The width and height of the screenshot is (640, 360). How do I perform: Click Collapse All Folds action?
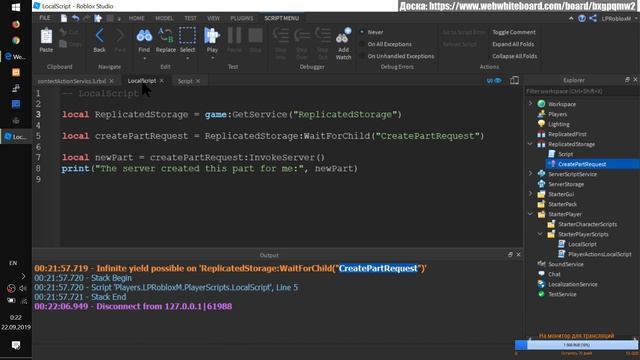point(515,56)
